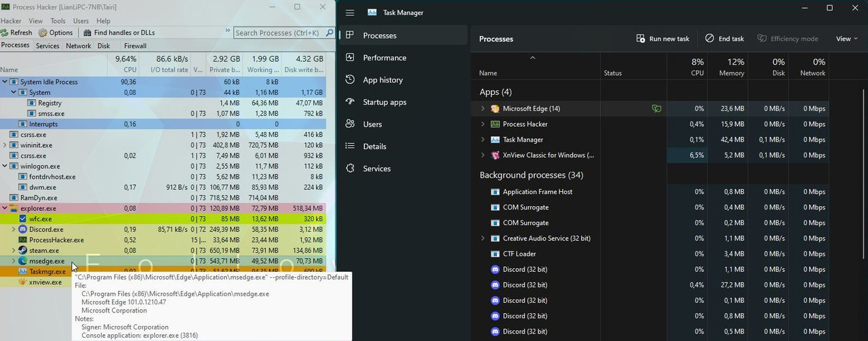Image resolution: width=868 pixels, height=341 pixels.
Task: Open Startup apps in Task Manager sidebar
Action: pyautogui.click(x=403, y=102)
